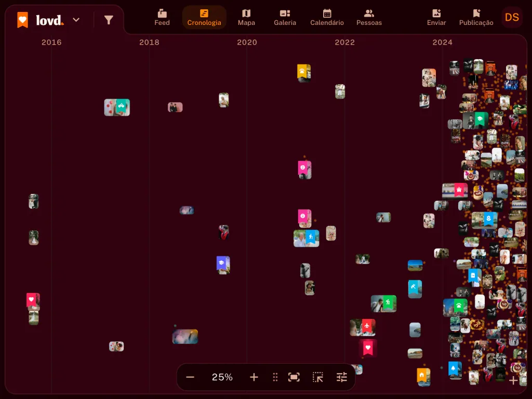Zoom in with the plus button beside 25%
The image size is (532, 399).
(x=254, y=377)
